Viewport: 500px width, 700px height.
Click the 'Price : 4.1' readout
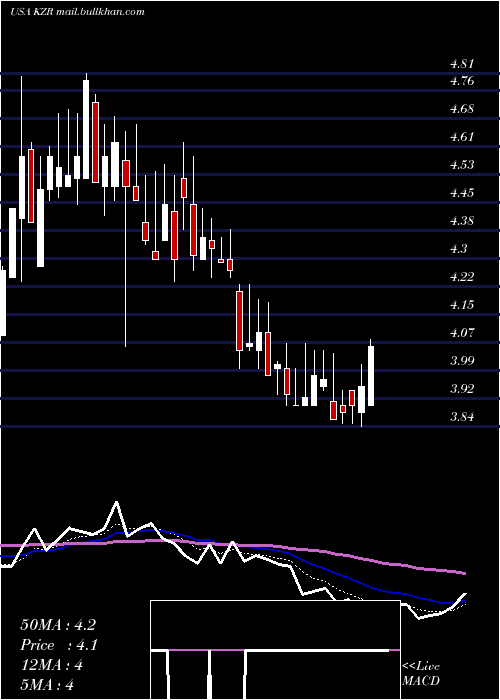click(59, 645)
